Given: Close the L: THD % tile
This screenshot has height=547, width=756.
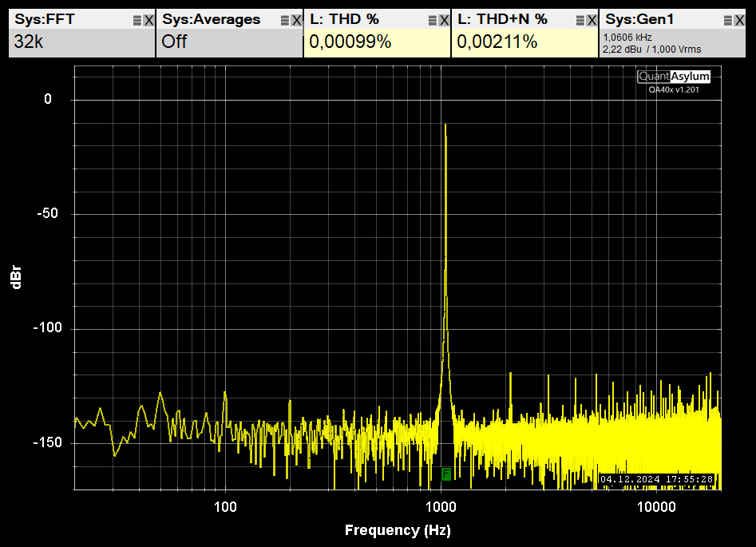Looking at the screenshot, I should (x=444, y=20).
